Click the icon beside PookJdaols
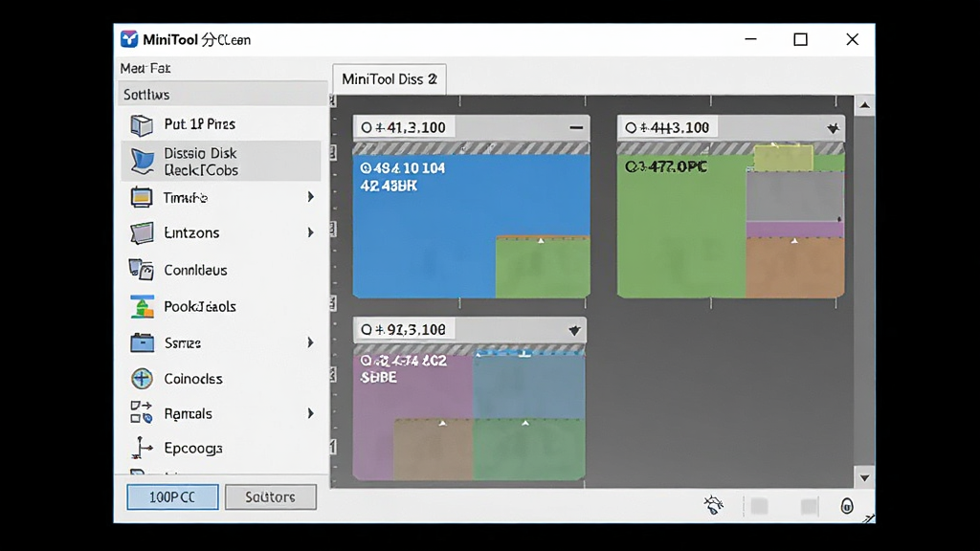Viewport: 980px width, 551px height. coord(143,306)
